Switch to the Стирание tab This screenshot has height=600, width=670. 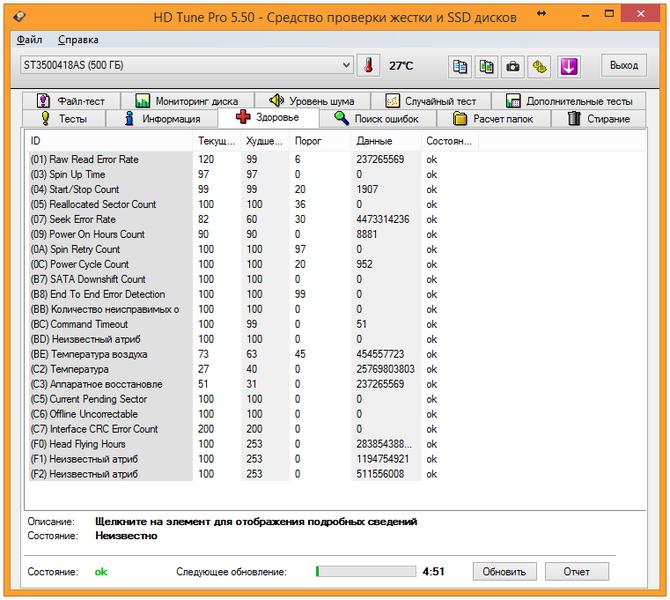598,118
